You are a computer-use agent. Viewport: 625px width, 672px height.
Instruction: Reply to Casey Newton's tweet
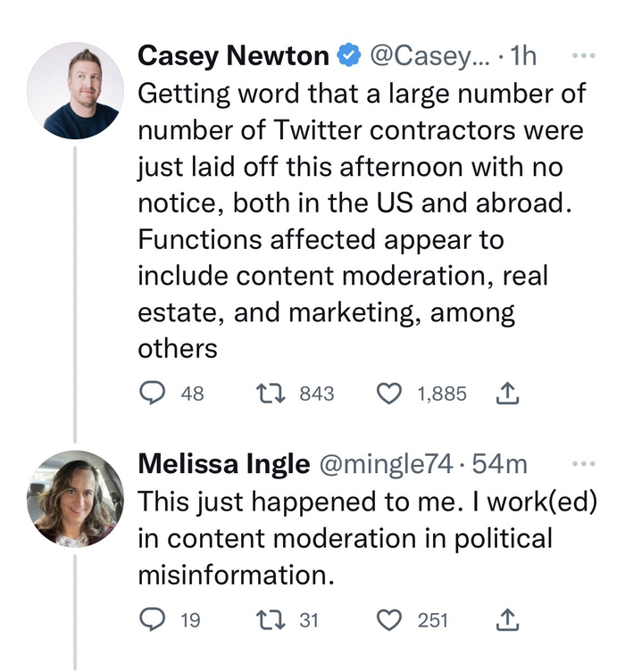click(152, 393)
